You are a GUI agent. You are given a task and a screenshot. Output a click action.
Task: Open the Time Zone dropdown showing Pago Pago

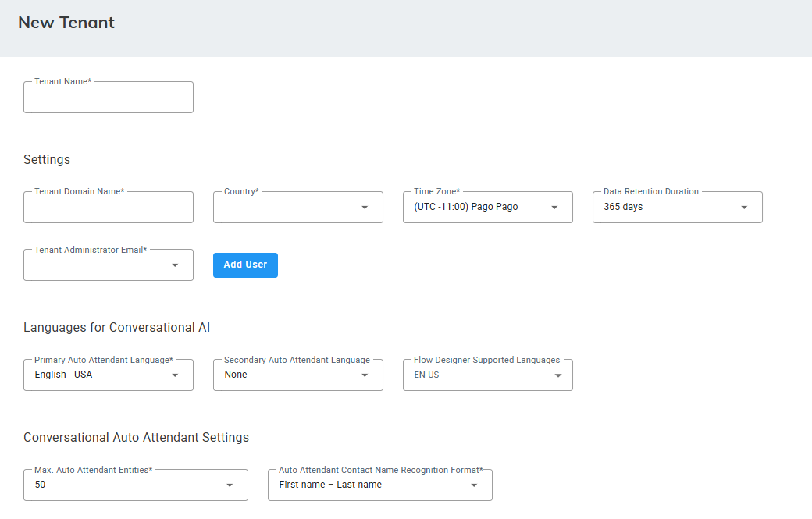(x=476, y=208)
